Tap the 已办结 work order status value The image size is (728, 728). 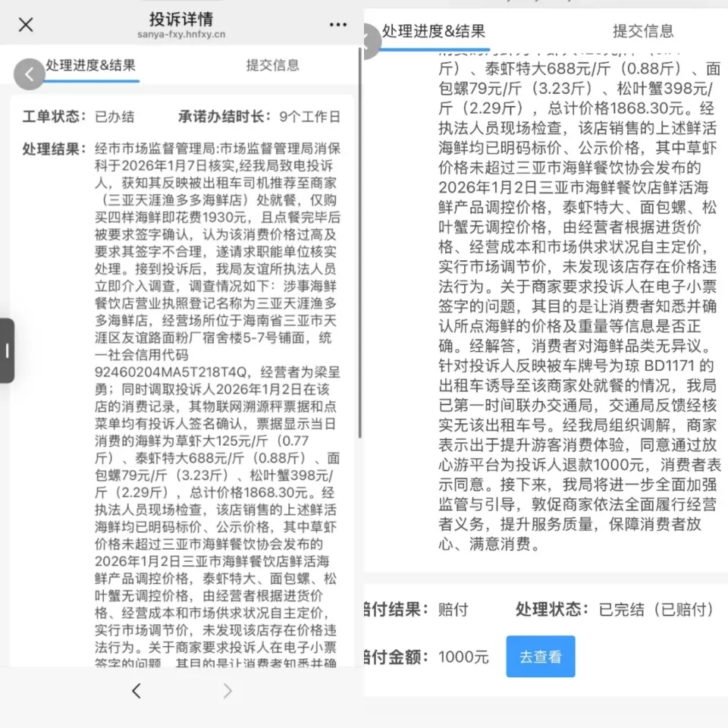point(115,117)
